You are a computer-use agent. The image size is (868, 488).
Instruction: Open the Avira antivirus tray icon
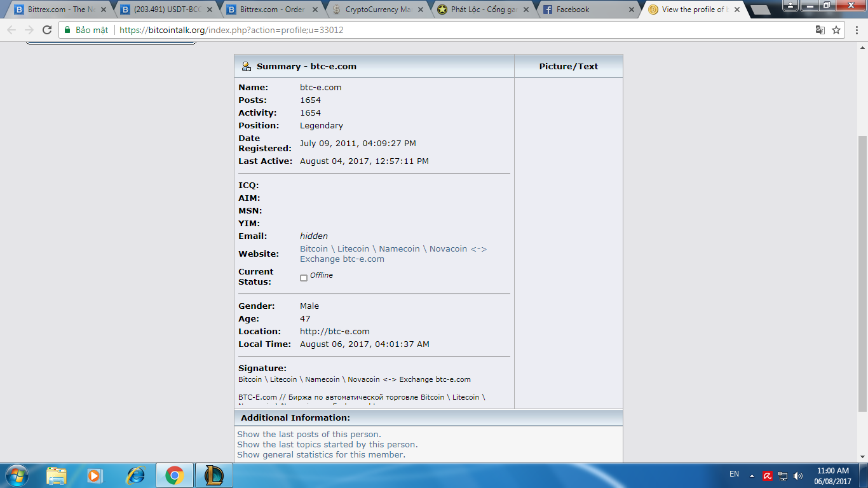(768, 475)
